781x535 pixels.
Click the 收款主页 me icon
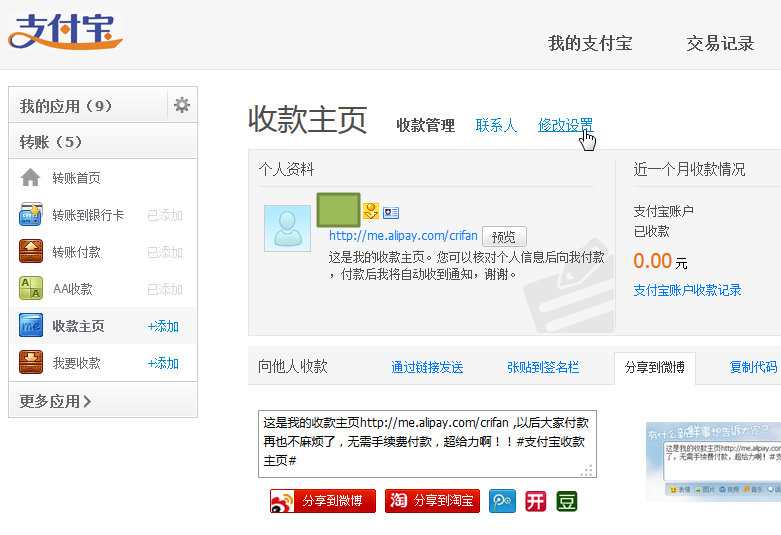pos(30,325)
